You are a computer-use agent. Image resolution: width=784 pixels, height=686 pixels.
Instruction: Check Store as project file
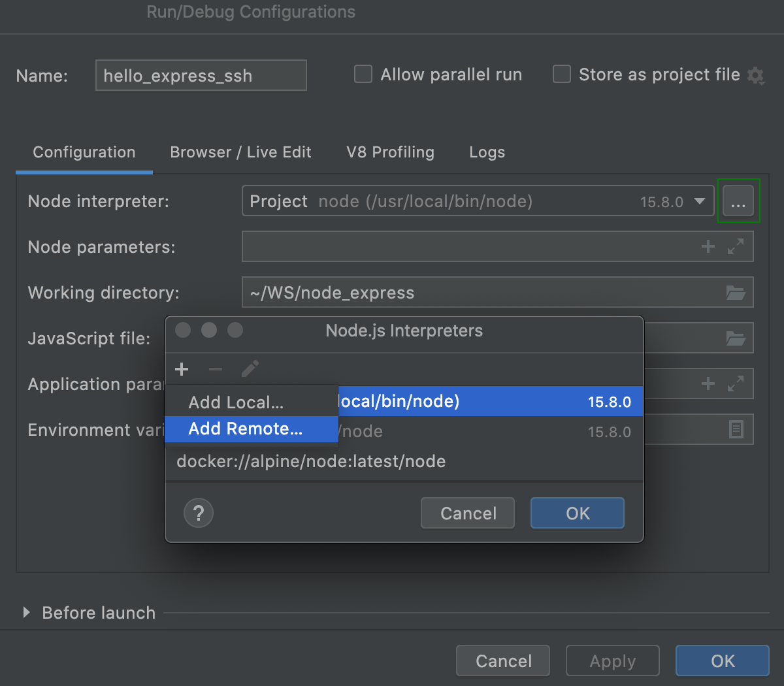tap(561, 74)
